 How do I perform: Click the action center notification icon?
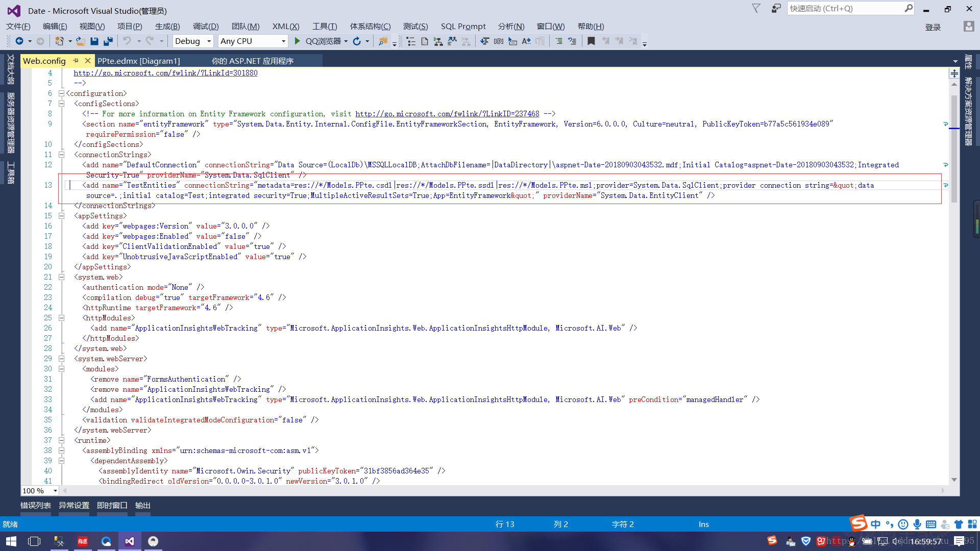click(x=959, y=541)
